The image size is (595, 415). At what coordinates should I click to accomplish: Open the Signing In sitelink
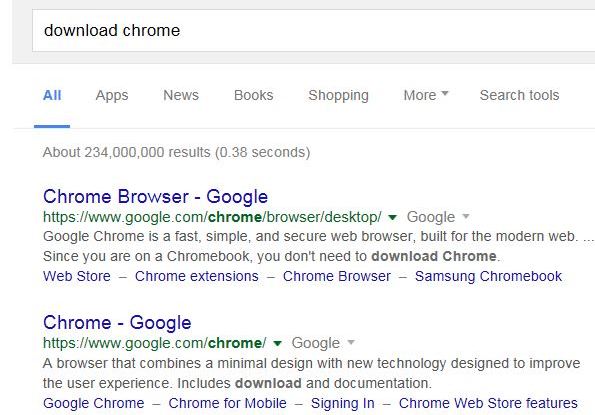343,403
